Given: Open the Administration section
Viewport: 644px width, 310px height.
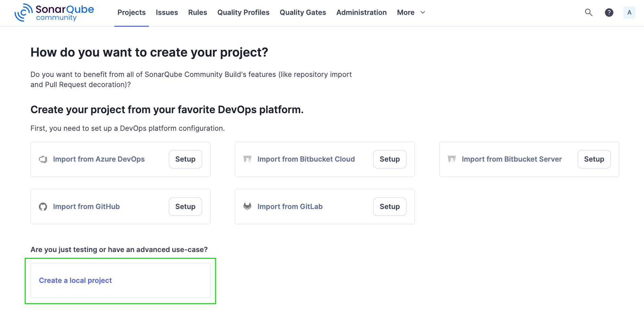Looking at the screenshot, I should coord(361,13).
